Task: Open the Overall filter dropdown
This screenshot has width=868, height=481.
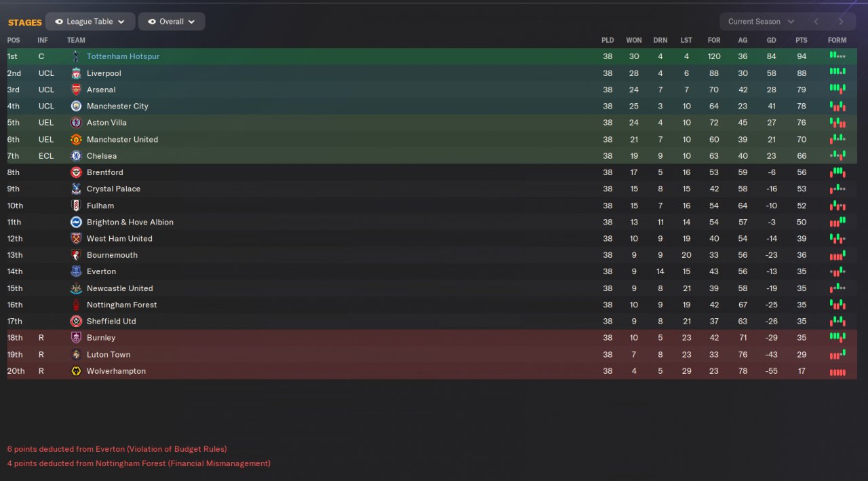Action: click(x=172, y=22)
